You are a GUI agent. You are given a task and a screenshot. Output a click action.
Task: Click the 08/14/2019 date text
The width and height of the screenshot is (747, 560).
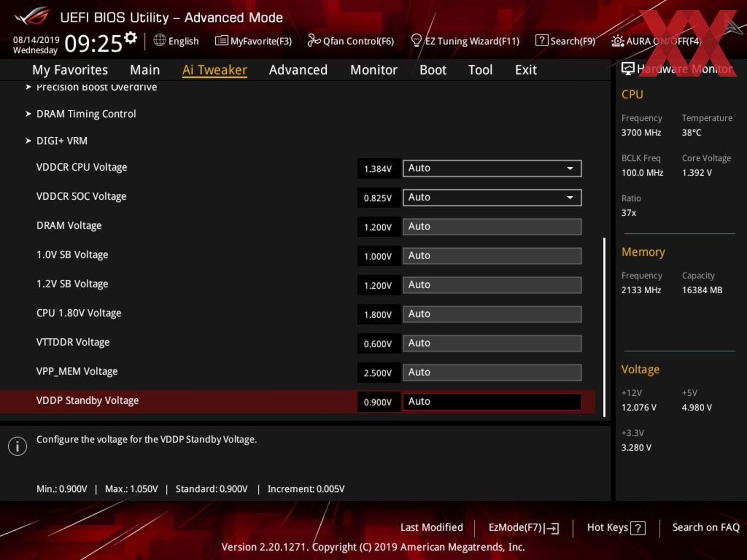[x=36, y=40]
